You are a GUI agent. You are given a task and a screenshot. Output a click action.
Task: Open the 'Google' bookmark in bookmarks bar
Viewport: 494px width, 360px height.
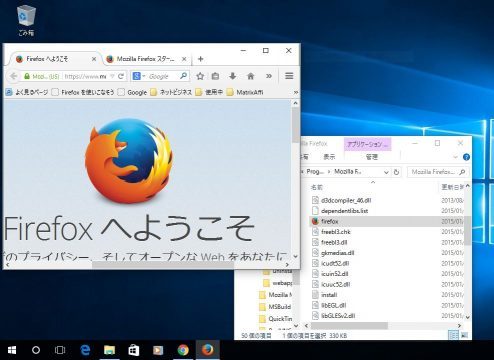tap(132, 92)
